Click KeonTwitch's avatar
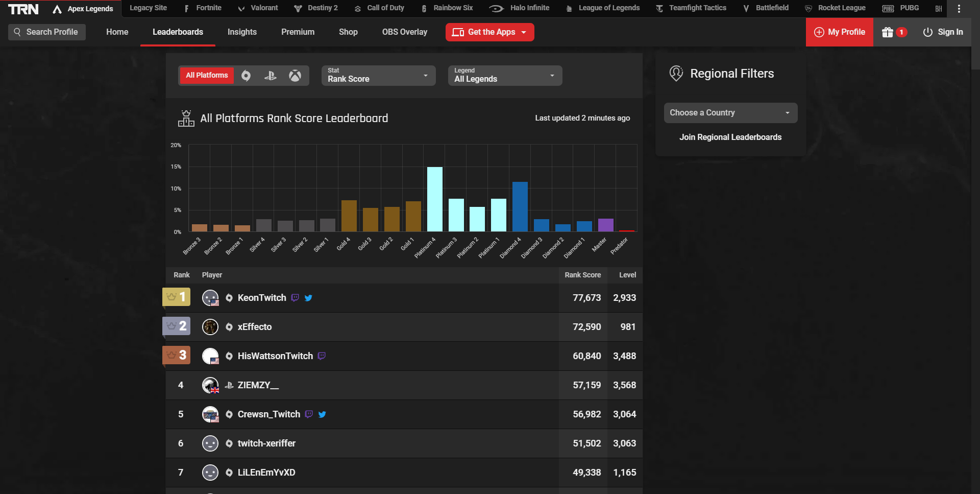980x494 pixels. click(210, 298)
